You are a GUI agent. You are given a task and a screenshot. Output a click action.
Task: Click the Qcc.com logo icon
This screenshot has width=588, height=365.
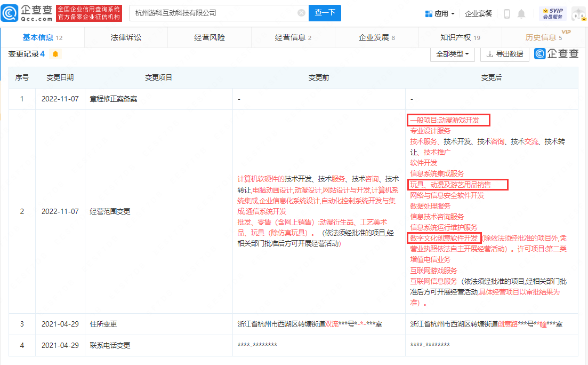[10, 13]
